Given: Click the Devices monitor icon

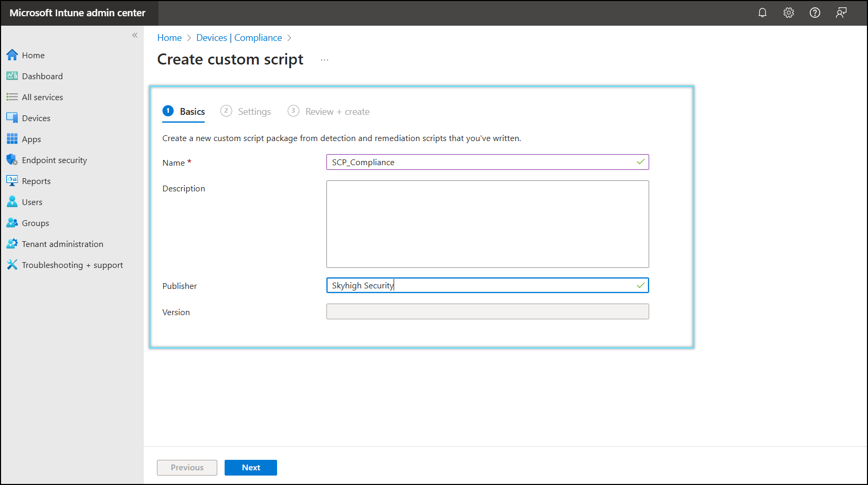Looking at the screenshot, I should (x=12, y=118).
